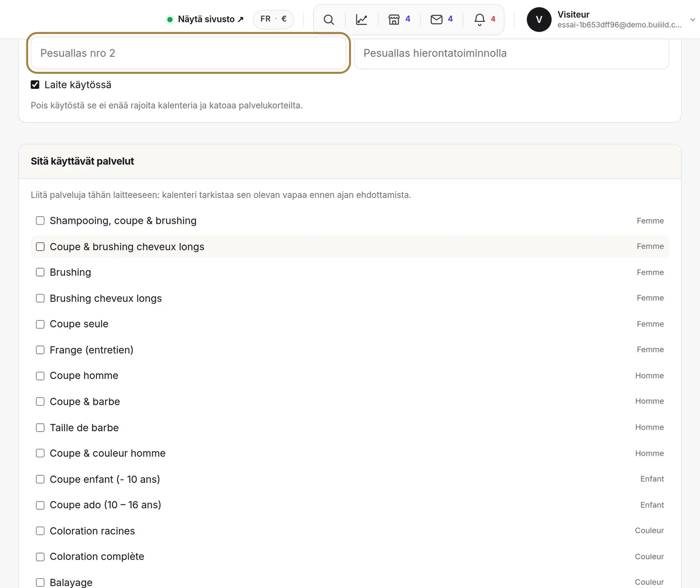The height and width of the screenshot is (588, 700).
Task: Click the Homme label beside Taille de barbe
Action: [649, 428]
